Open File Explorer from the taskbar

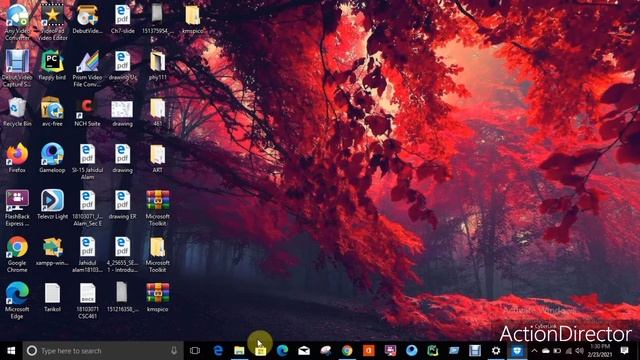239,351
